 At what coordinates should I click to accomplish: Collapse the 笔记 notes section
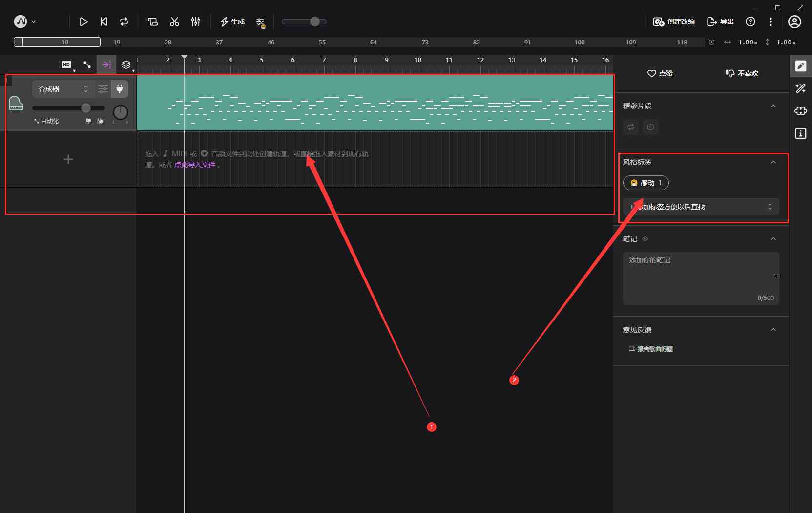[x=773, y=239]
